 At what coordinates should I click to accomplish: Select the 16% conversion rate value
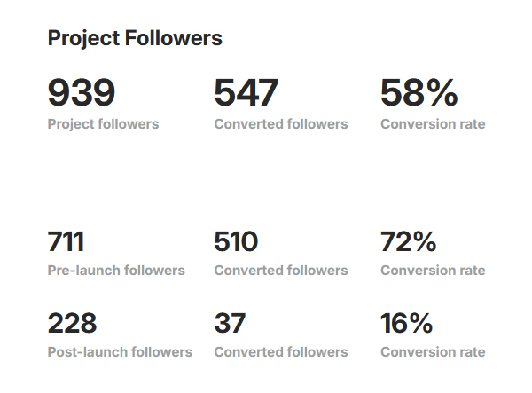406,323
